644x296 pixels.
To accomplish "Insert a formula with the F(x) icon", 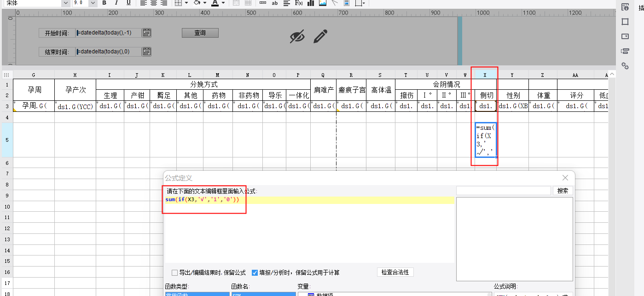I will point(298,3).
